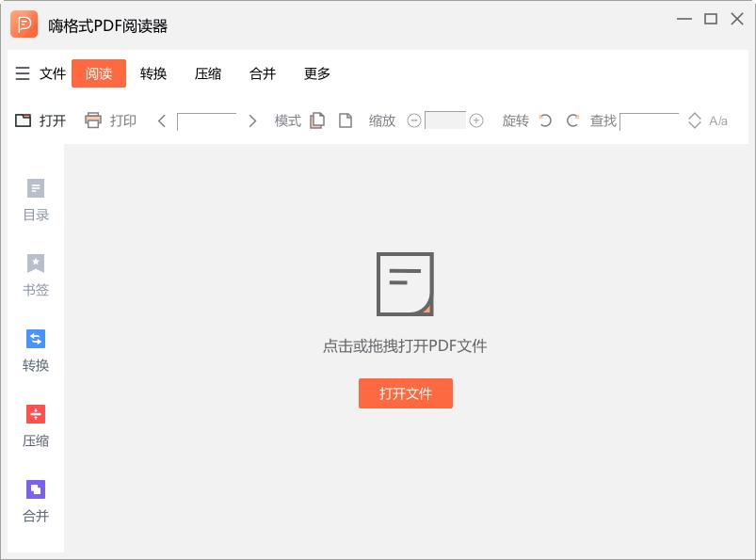Open the 更多 menu

point(316,73)
